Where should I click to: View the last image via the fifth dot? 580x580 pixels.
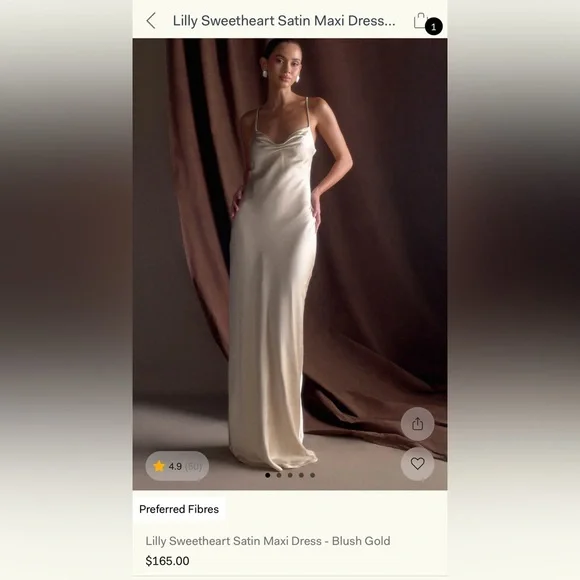pyautogui.click(x=313, y=475)
